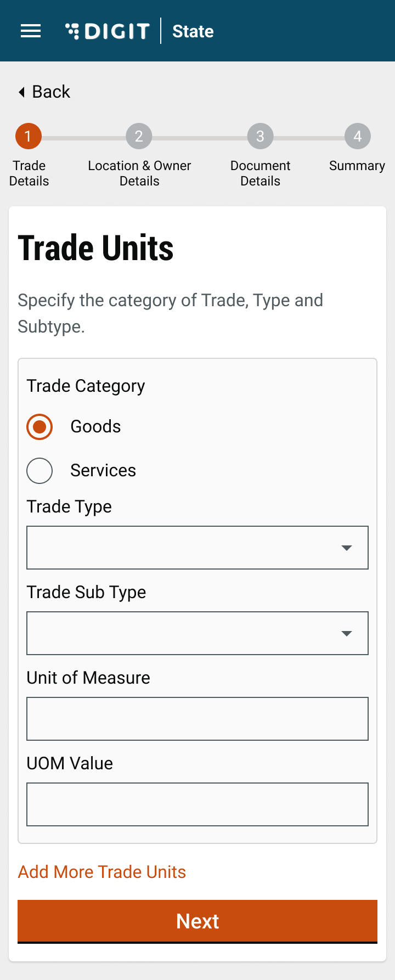Click step 4 Summary circle

pos(357,136)
